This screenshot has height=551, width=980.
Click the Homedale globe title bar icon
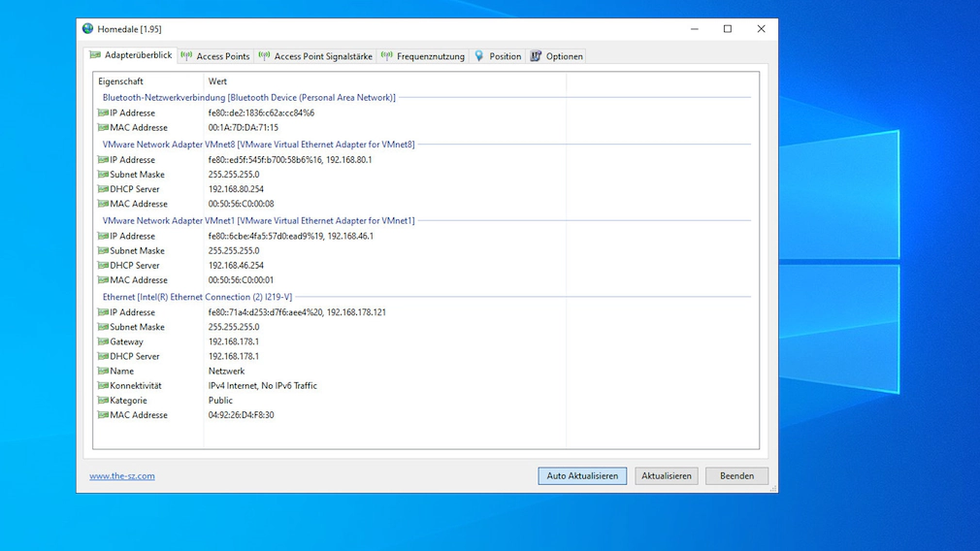click(x=88, y=29)
